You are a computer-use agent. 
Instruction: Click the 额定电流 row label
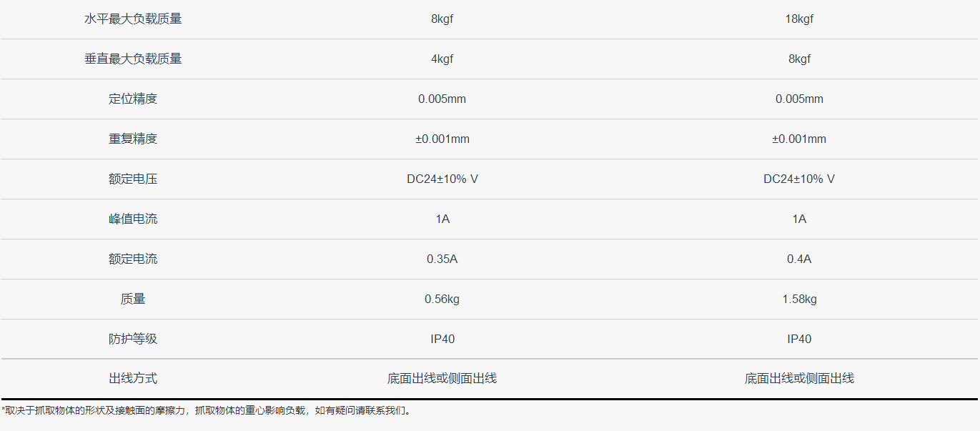coord(133,259)
